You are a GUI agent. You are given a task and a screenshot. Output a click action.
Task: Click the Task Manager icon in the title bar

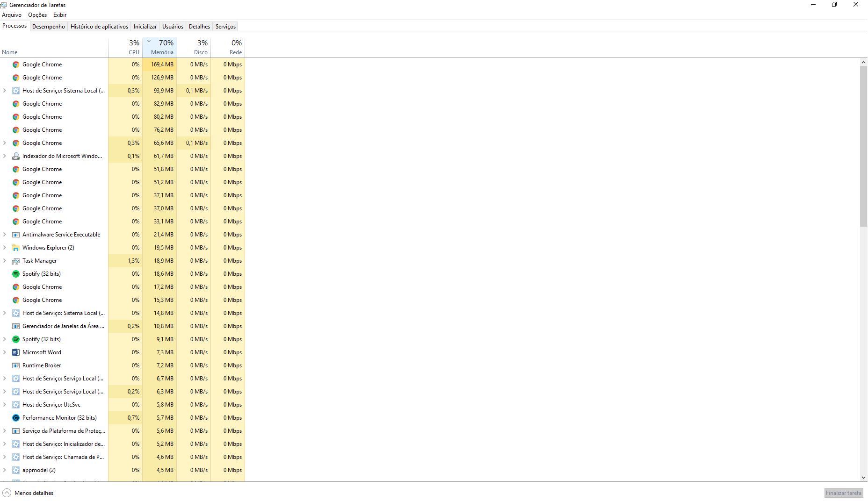tap(4, 5)
